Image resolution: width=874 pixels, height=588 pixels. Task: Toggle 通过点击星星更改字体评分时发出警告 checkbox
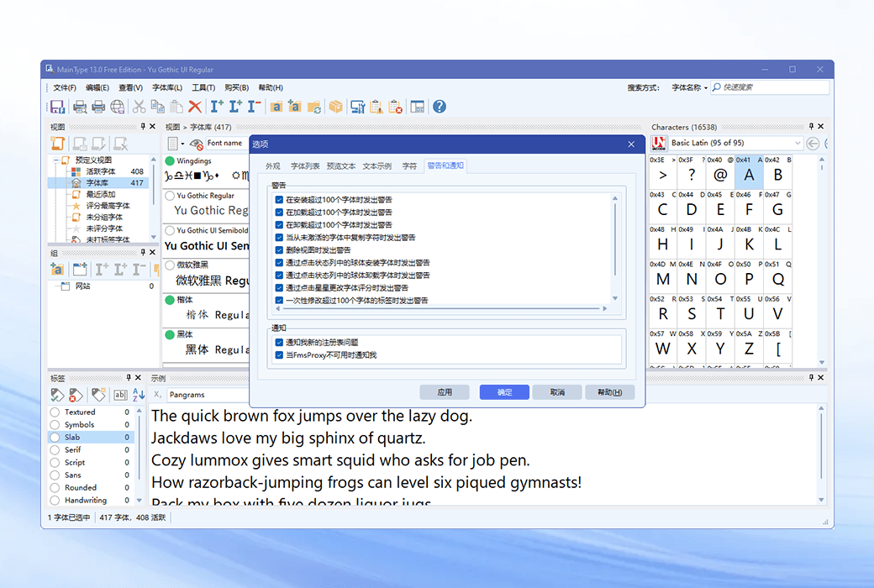pos(279,287)
